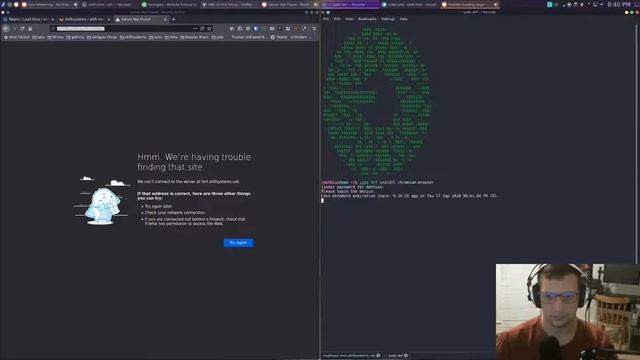Viewport: 640px width, 360px height.
Task: Go back with Firefox back arrow
Action: point(6,29)
